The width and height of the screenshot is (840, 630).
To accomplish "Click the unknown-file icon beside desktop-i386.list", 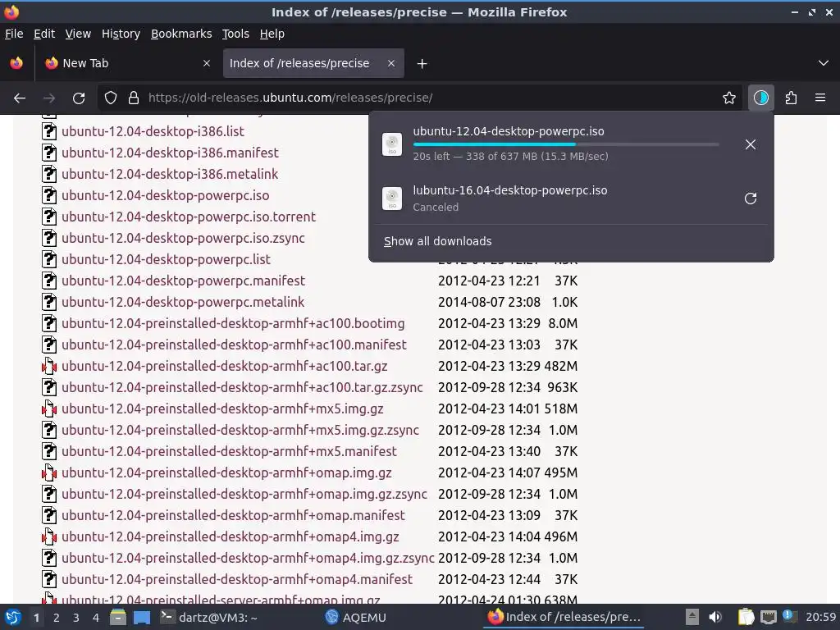I will (x=49, y=131).
